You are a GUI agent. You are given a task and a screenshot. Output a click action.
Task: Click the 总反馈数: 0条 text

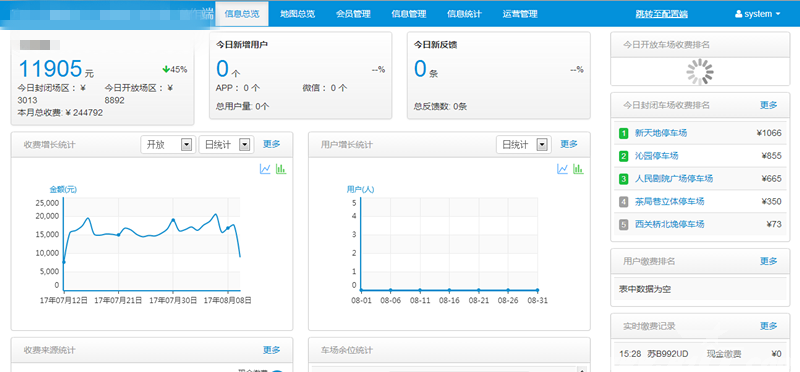440,107
